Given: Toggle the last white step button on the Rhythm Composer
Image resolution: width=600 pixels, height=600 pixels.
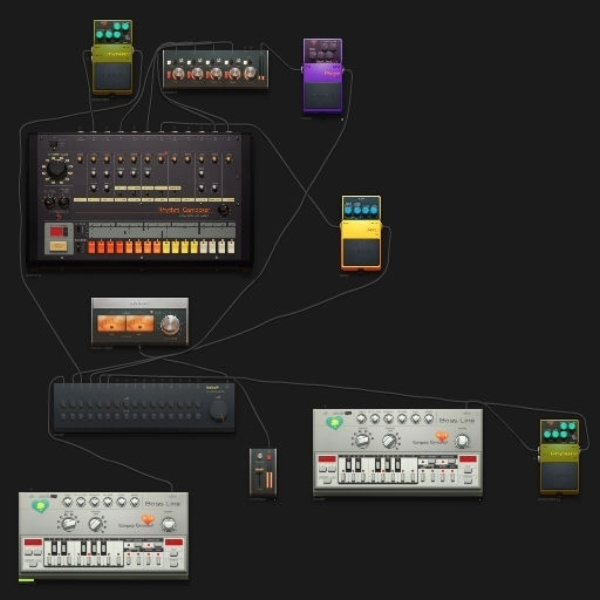Looking at the screenshot, I should pyautogui.click(x=231, y=247).
